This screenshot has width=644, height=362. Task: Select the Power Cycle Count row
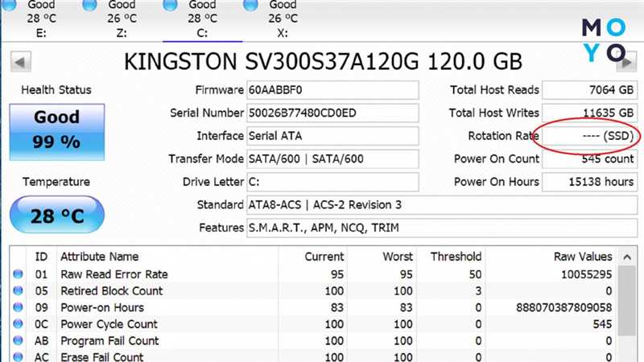(313, 324)
